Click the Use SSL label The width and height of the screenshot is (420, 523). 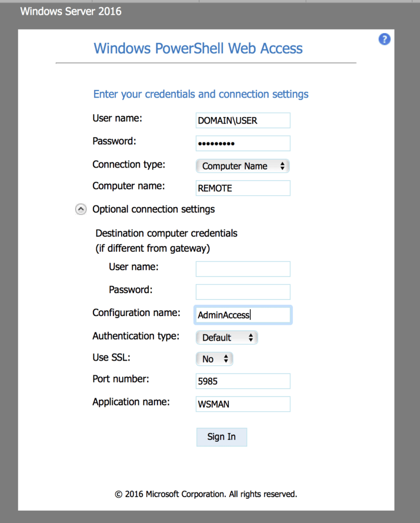pos(111,358)
